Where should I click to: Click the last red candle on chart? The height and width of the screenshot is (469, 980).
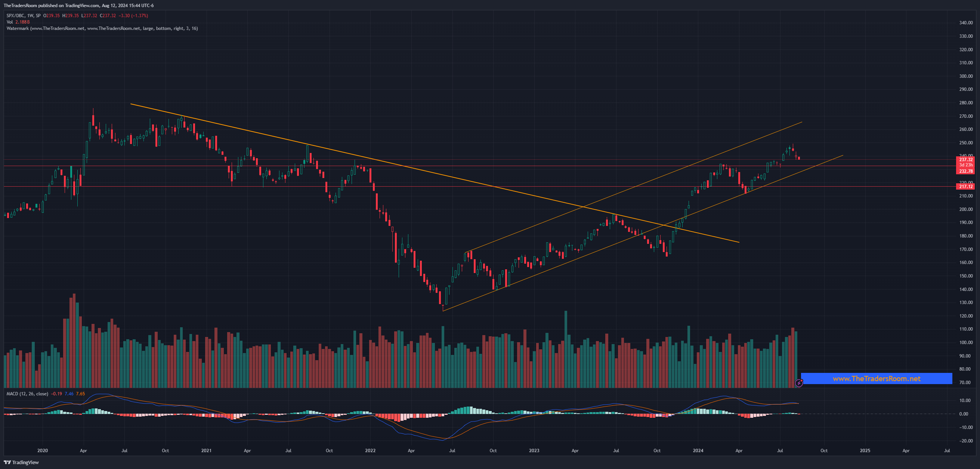point(798,158)
